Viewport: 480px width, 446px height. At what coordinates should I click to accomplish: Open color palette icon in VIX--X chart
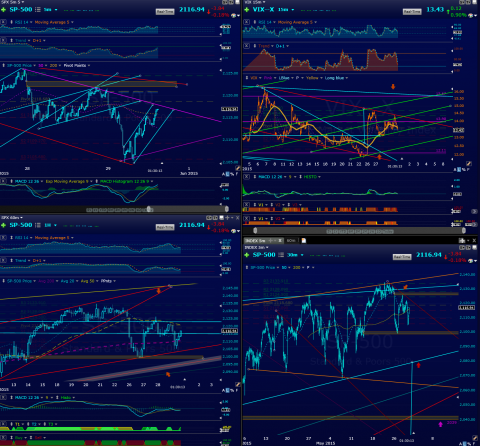(471, 15)
